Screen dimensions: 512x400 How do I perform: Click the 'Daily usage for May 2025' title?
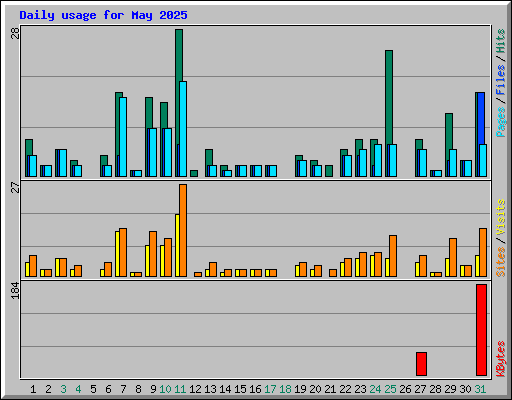click(x=103, y=15)
